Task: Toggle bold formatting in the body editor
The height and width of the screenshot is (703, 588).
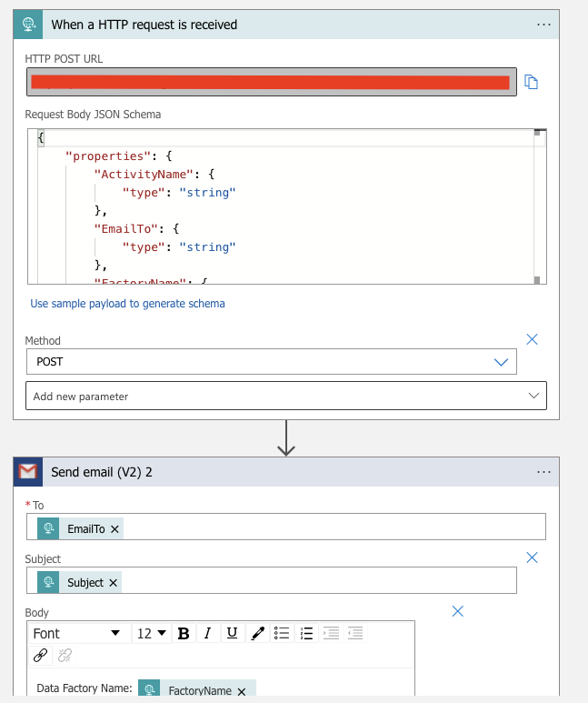Action: point(184,634)
